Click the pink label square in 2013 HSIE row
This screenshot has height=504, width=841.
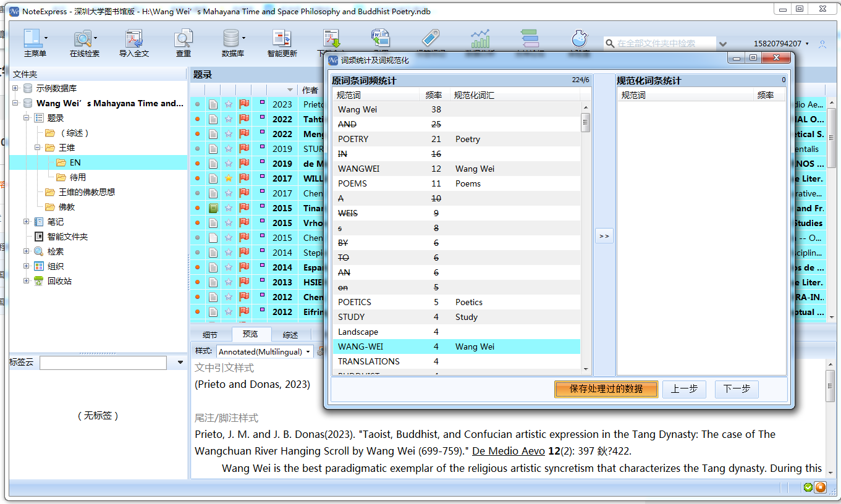click(261, 280)
